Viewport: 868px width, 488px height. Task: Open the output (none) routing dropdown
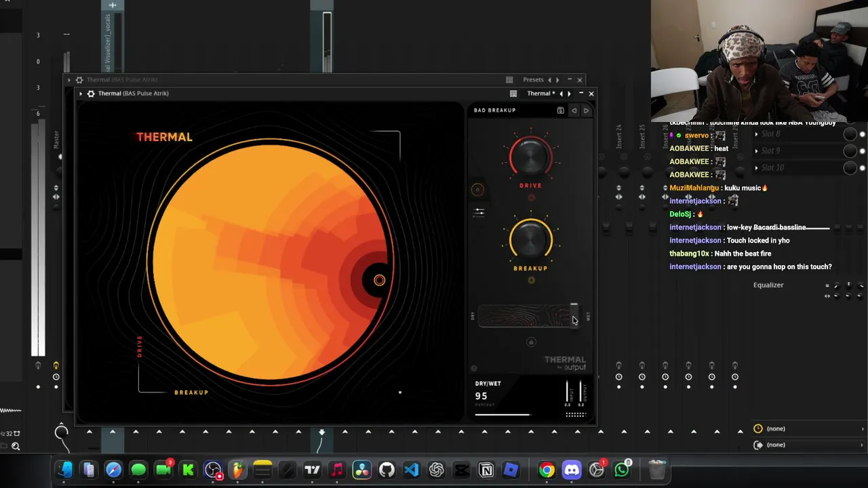(x=810, y=445)
